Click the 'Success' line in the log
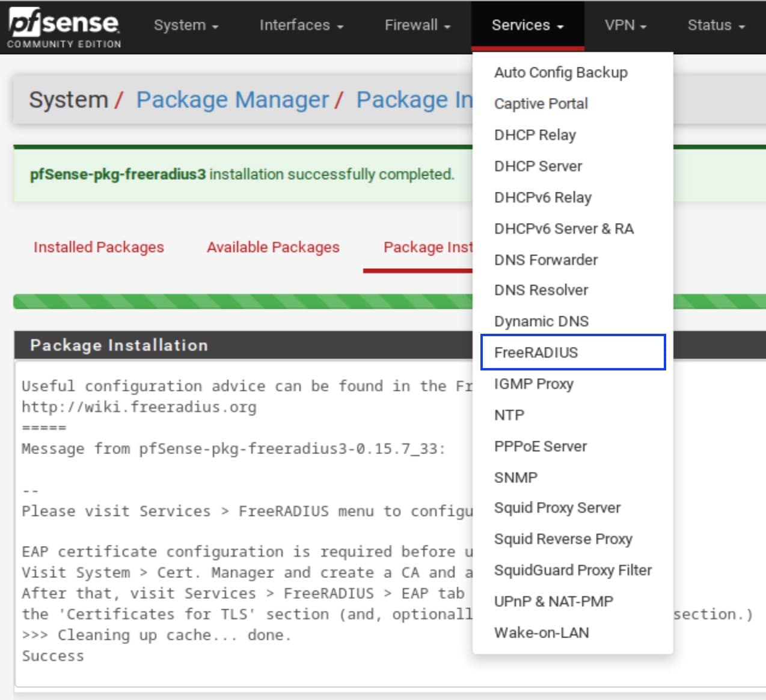766x700 pixels. click(x=53, y=656)
